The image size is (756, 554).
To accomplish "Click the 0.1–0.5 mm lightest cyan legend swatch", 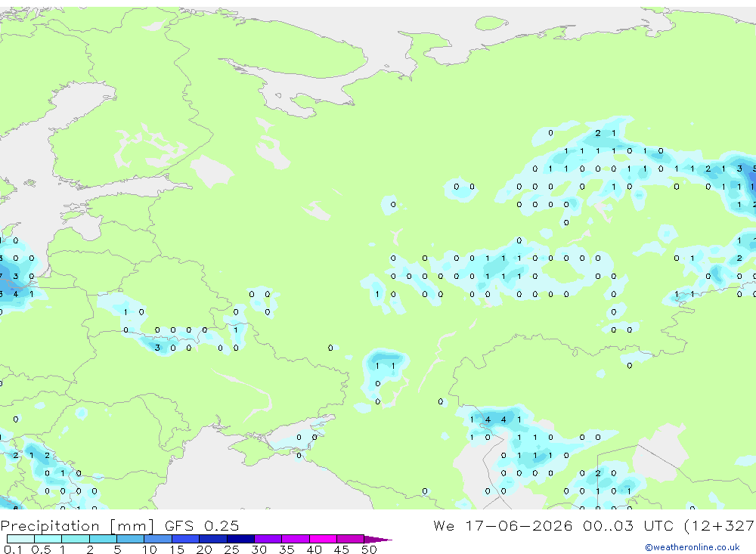I will coord(20,539).
